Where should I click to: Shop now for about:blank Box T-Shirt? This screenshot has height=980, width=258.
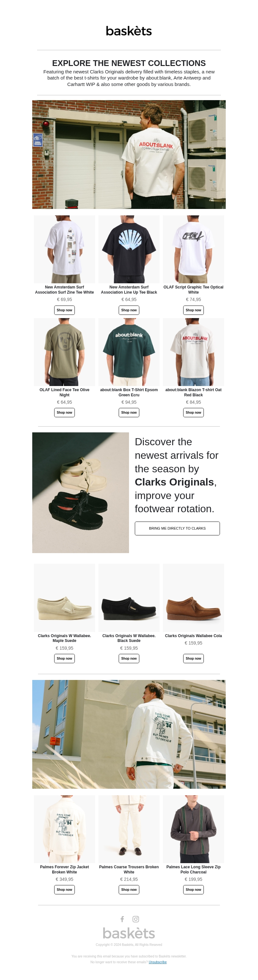(x=129, y=412)
